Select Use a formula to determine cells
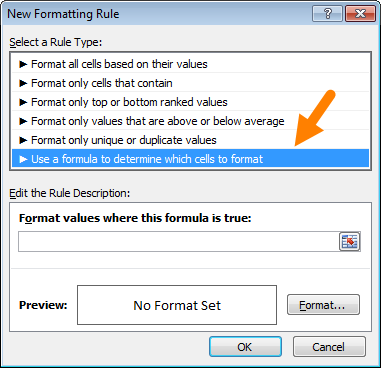Screen dimensions: 381x368 point(191,159)
